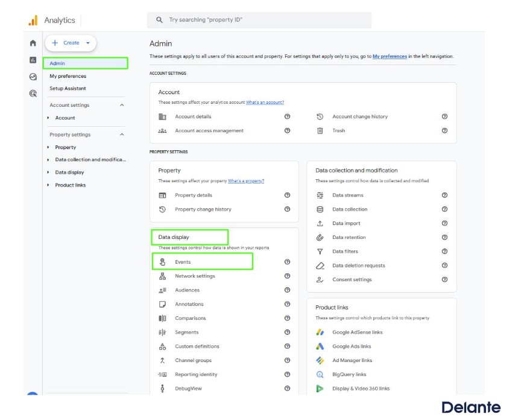518x420 pixels.
Task: Select My preferences in the sidebar
Action: [68, 76]
